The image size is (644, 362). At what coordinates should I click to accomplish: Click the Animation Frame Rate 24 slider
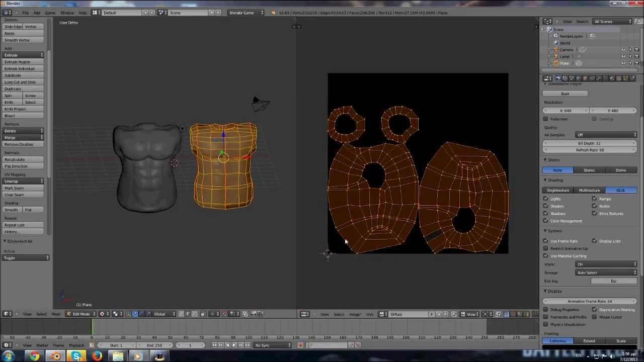[589, 301]
